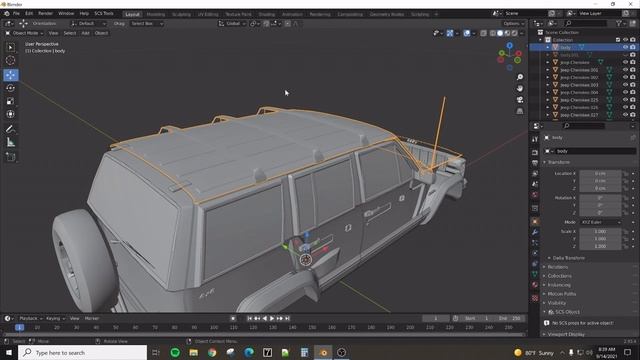Image resolution: width=640 pixels, height=360 pixels.
Task: Click the timeline horizontal scrollbar
Action: (x=263, y=334)
